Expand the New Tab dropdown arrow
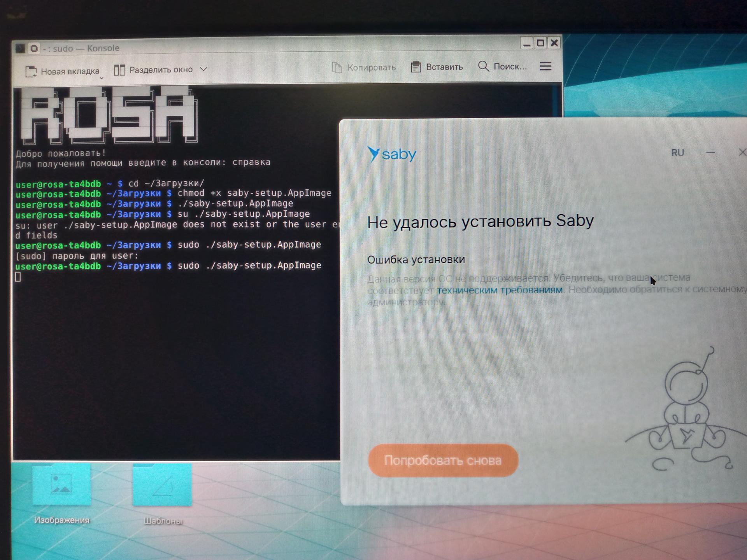The image size is (747, 560). pyautogui.click(x=102, y=78)
